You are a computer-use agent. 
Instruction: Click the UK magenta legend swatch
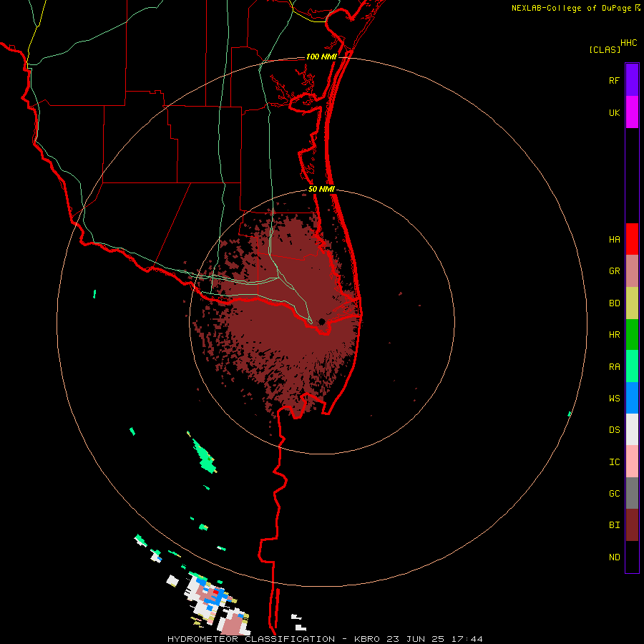632,112
